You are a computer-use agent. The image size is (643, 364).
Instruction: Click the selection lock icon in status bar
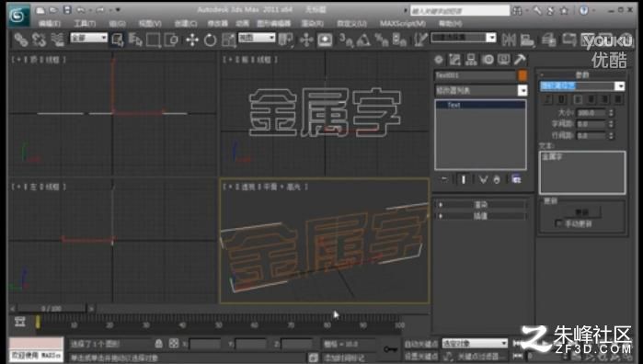click(x=159, y=344)
